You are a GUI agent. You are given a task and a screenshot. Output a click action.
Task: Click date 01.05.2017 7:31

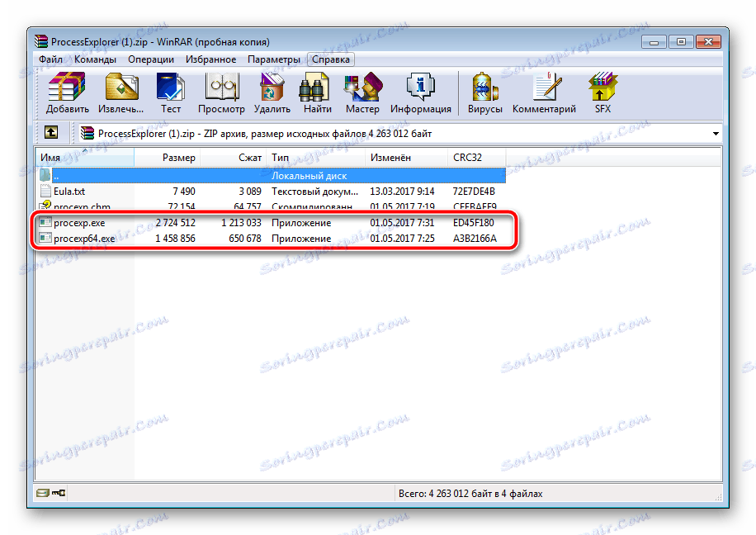(x=402, y=223)
